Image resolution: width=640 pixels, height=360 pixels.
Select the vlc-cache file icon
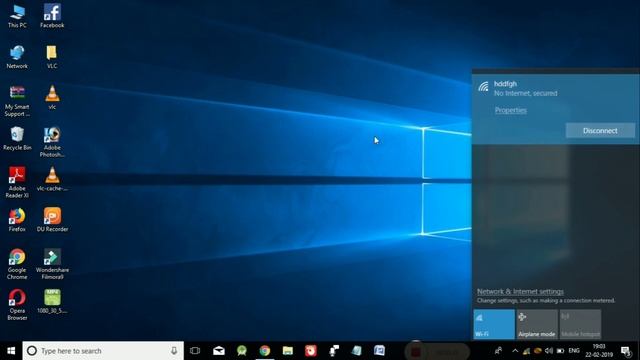coord(52,180)
